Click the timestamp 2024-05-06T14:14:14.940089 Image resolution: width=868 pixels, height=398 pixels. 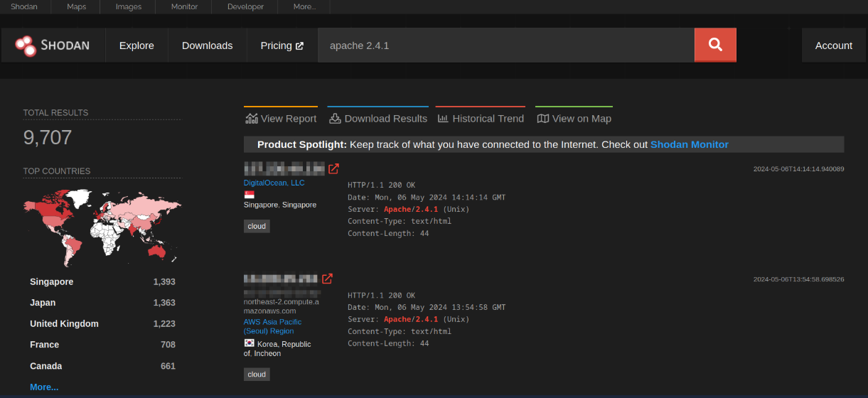click(799, 168)
